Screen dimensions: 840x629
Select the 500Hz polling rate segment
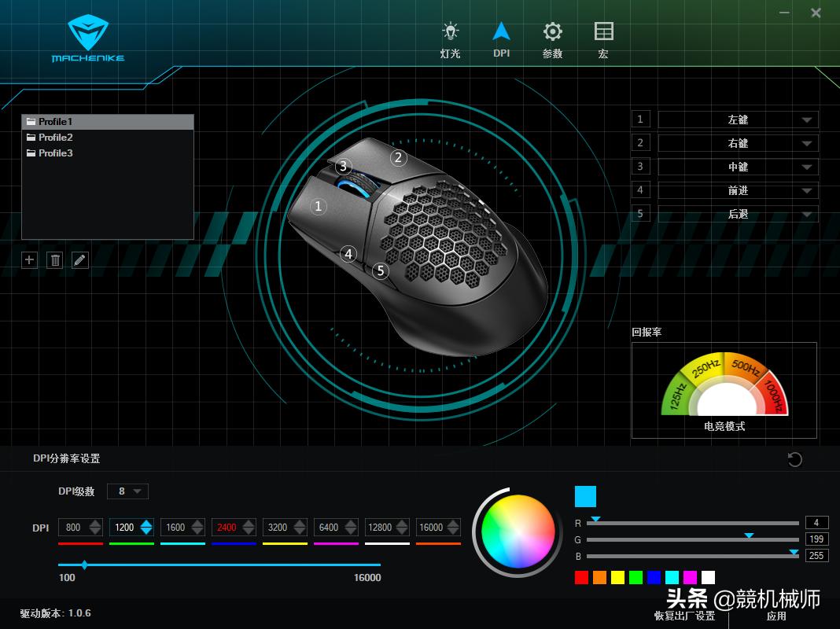pyautogui.click(x=745, y=368)
